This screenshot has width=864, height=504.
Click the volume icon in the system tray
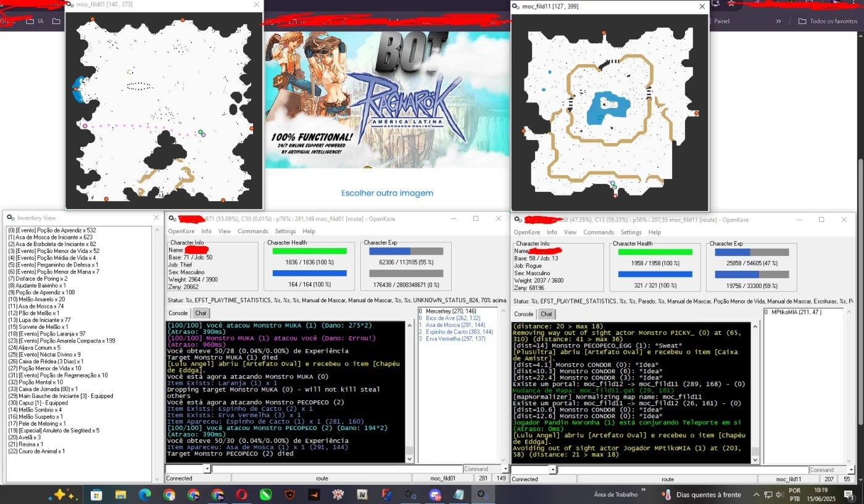pos(780,495)
